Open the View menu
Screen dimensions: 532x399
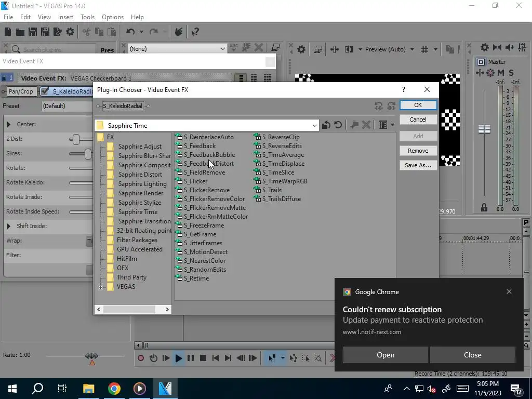tap(44, 17)
